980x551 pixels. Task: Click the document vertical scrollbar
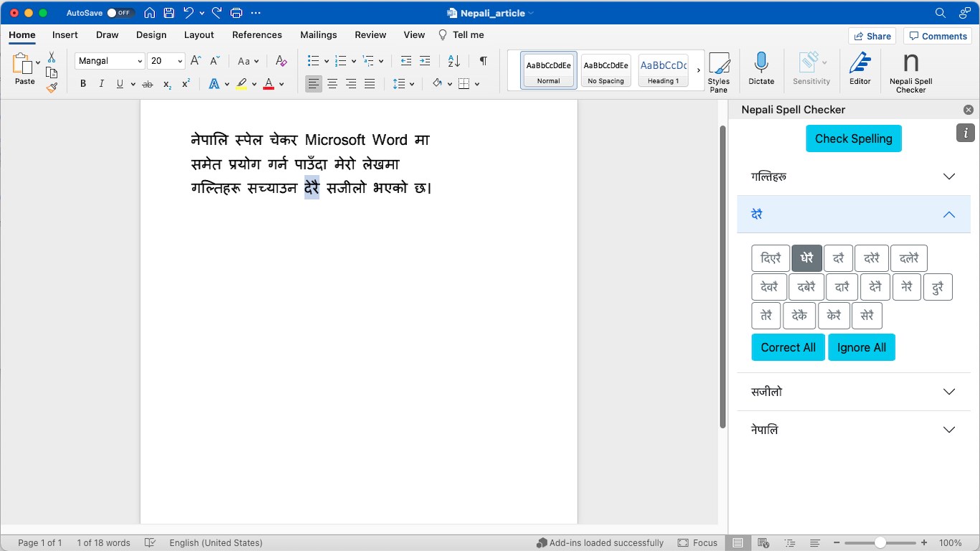click(723, 277)
